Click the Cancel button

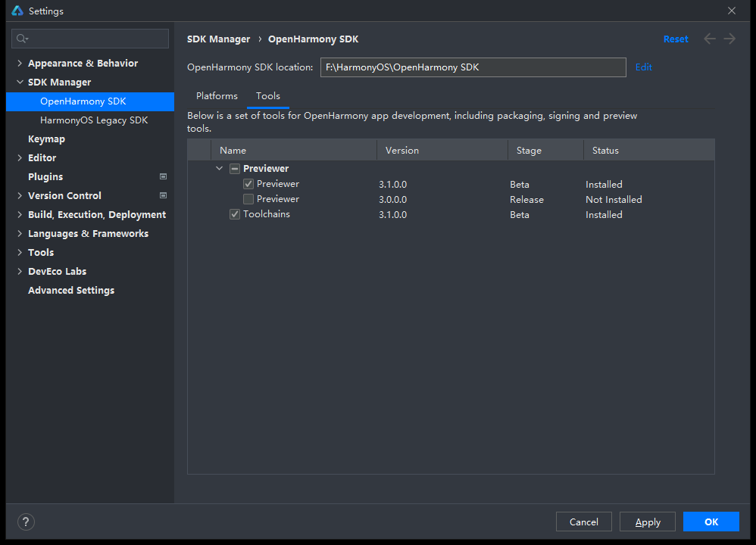tap(583, 522)
